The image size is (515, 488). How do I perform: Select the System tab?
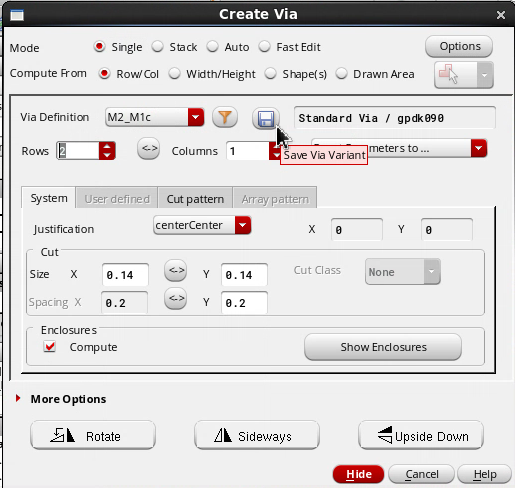coord(49,198)
